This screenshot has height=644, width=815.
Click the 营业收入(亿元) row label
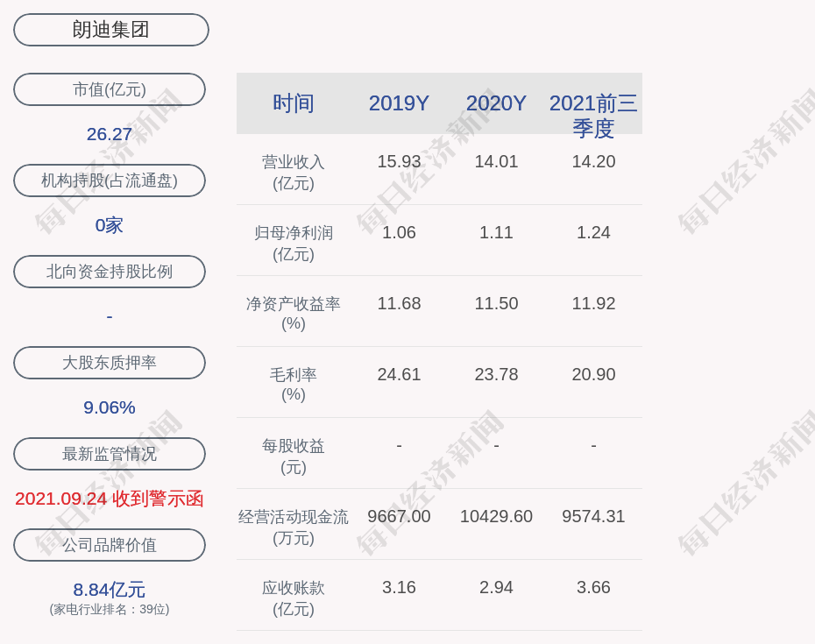coord(294,173)
